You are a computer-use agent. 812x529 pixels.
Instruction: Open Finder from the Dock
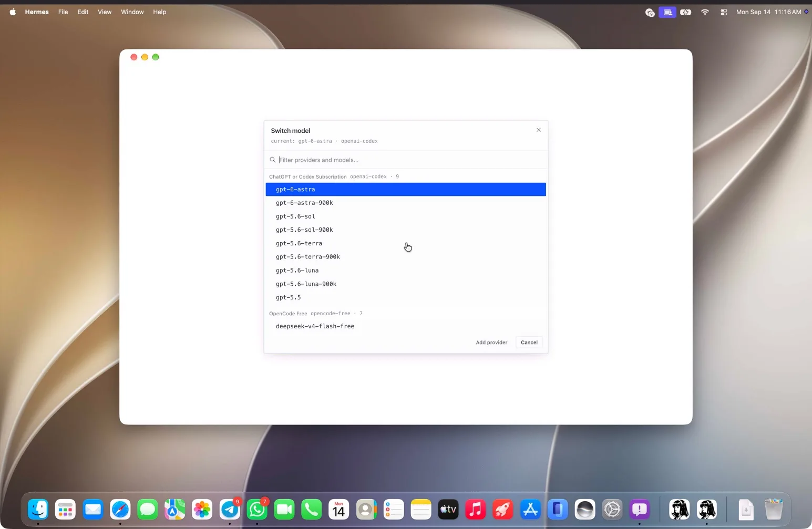coord(38,509)
